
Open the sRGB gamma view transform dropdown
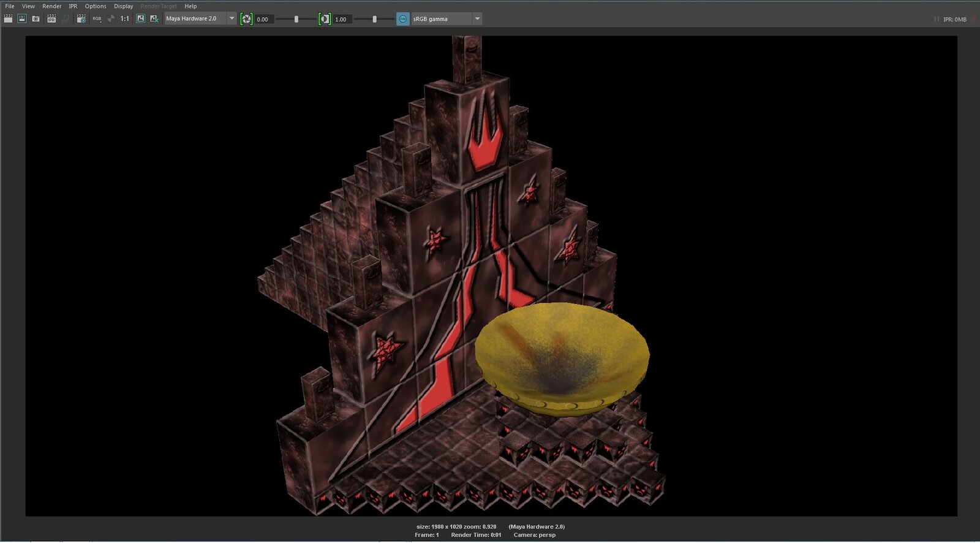click(447, 19)
